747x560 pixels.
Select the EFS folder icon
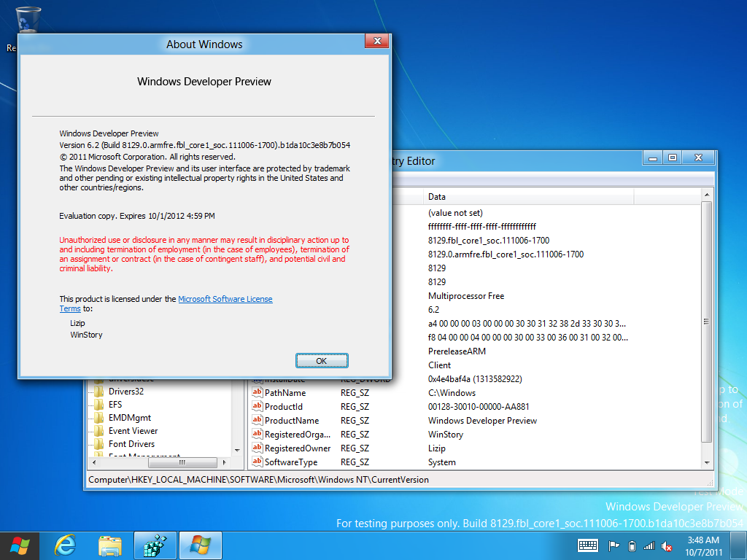(99, 405)
